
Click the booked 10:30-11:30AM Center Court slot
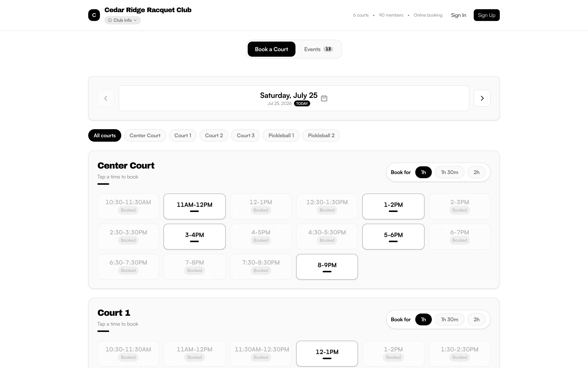(128, 206)
